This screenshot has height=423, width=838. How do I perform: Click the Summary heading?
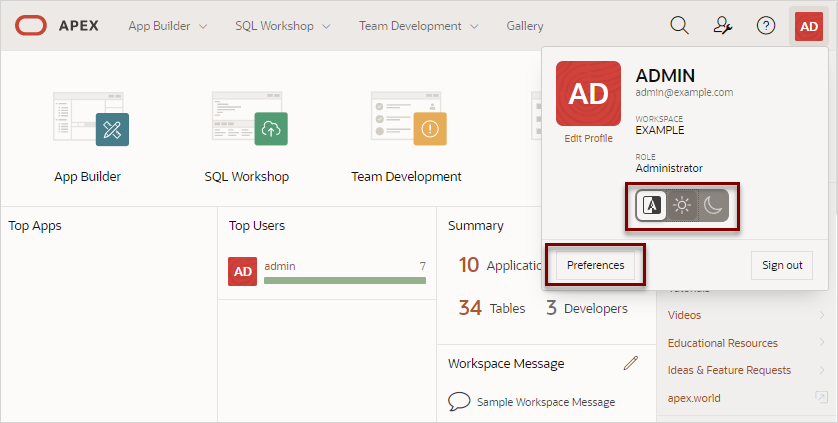476,226
